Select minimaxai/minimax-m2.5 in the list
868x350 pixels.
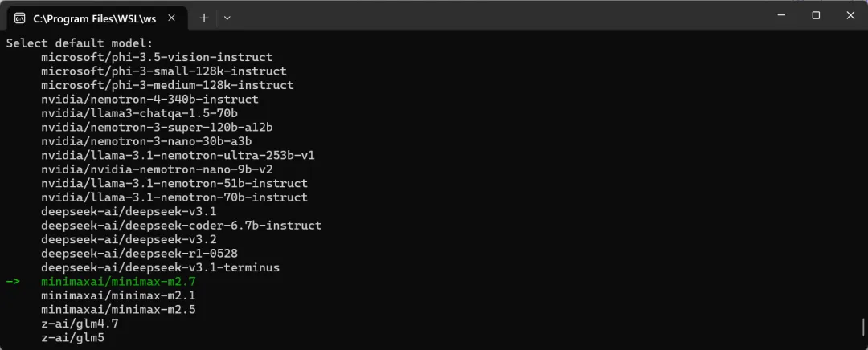tap(118, 310)
